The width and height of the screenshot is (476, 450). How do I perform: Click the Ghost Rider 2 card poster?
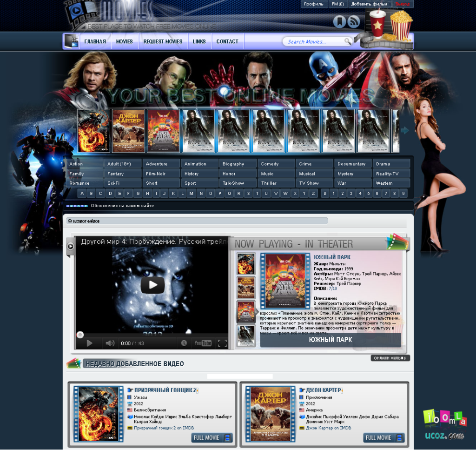pos(99,414)
